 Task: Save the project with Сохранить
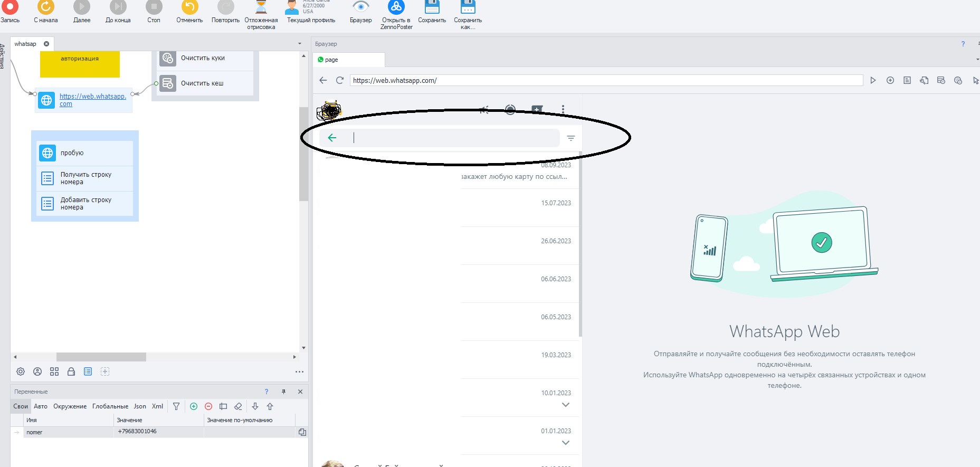click(x=432, y=12)
